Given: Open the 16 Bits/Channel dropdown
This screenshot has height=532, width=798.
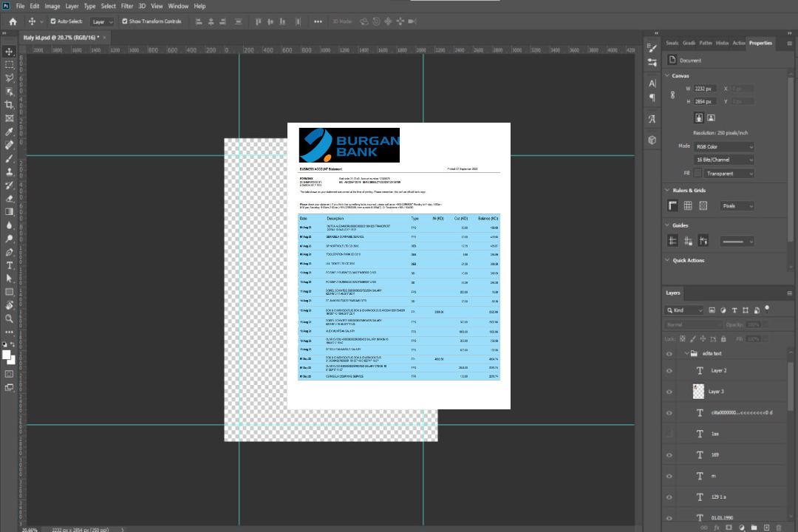Looking at the screenshot, I should [x=724, y=160].
